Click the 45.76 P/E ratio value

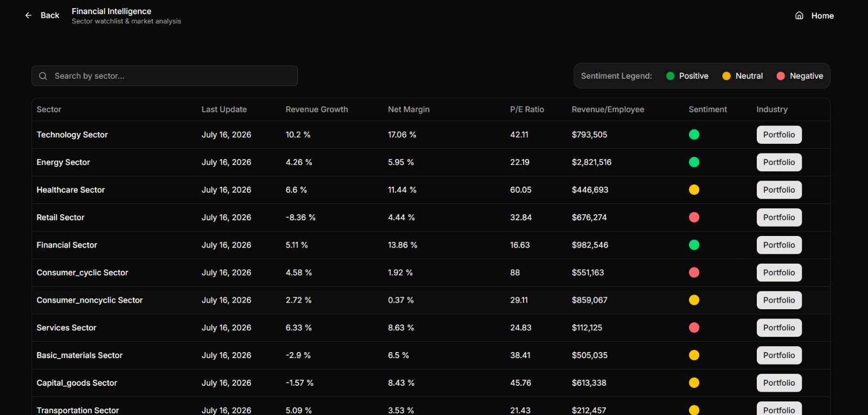[x=520, y=383]
